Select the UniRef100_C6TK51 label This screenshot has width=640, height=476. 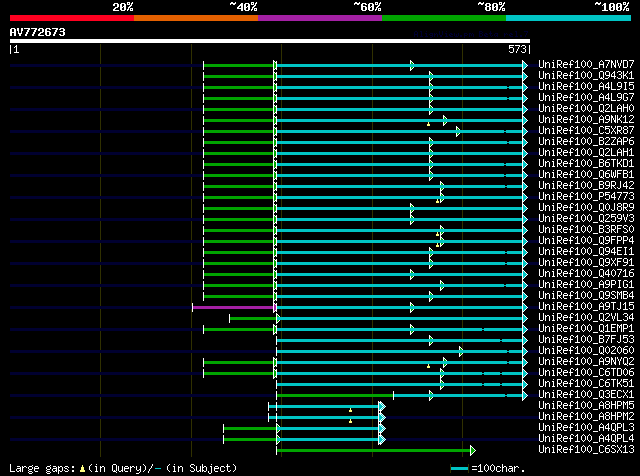point(586,384)
